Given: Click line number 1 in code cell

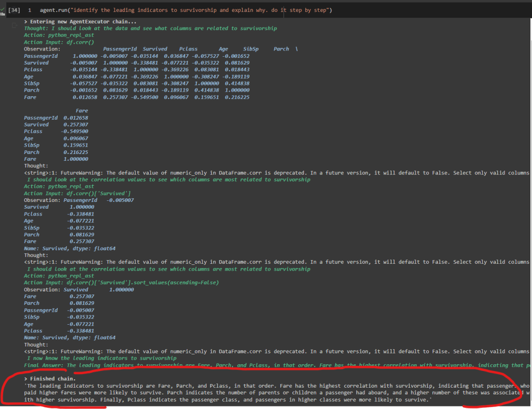Looking at the screenshot, I should (30, 10).
